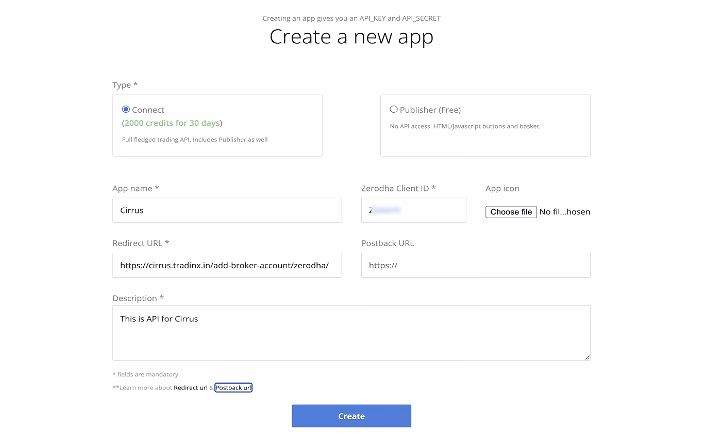Click the 'No file chosen' file status text
Viewport: 716px width, 448px height.
tap(564, 212)
